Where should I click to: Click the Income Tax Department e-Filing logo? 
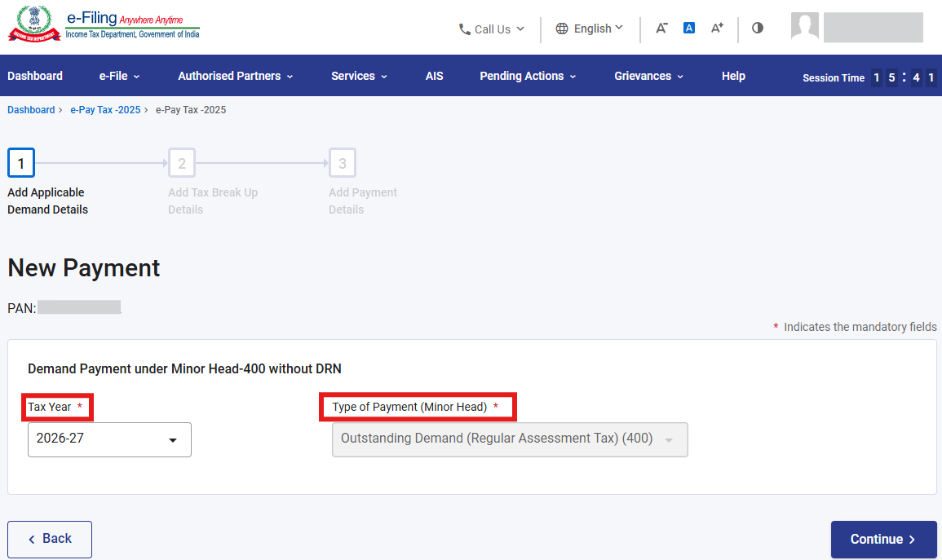click(104, 24)
